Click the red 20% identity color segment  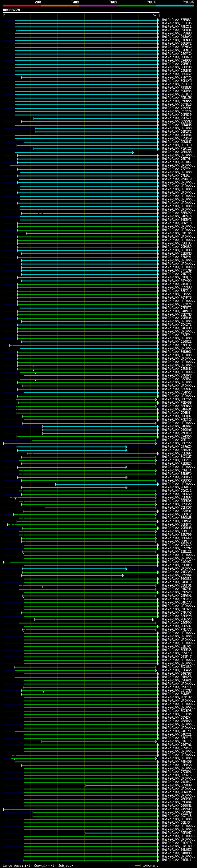coord(22,6)
